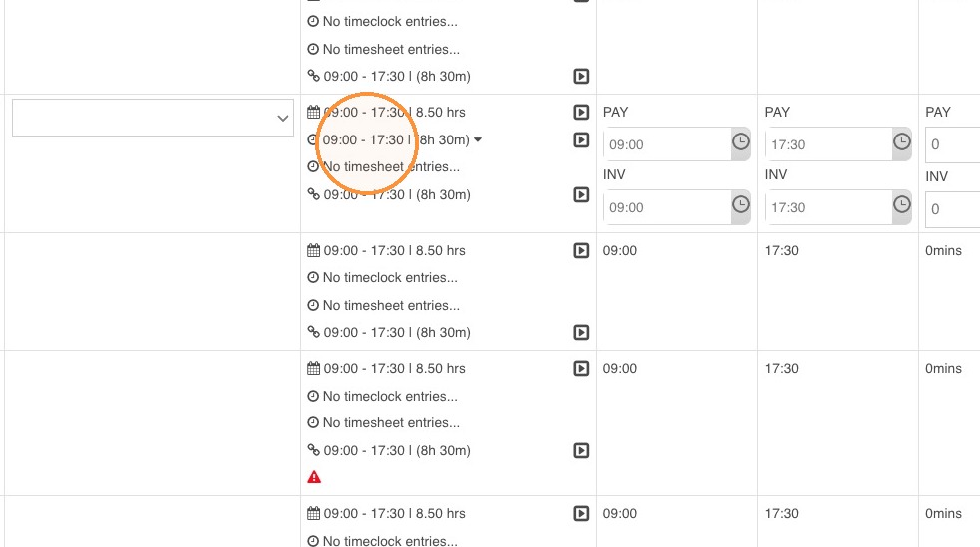The image size is (980, 547).
Task: Click the red warning triangle icon
Action: (314, 477)
